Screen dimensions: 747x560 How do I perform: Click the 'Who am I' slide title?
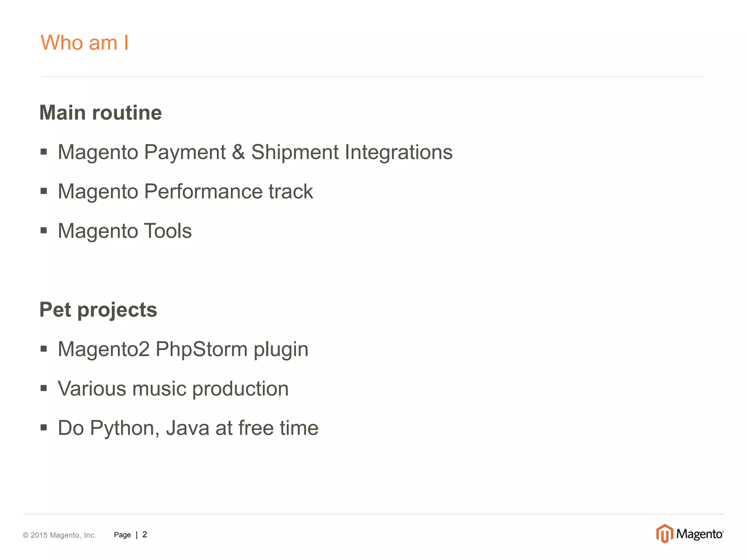point(84,43)
